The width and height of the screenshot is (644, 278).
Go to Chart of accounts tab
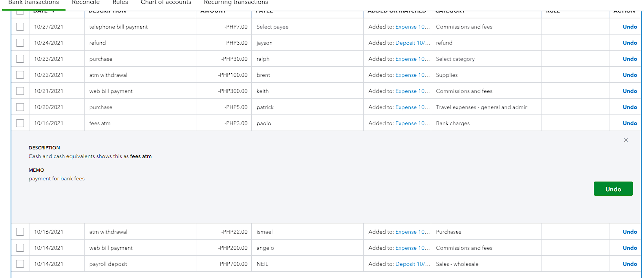pos(166,3)
